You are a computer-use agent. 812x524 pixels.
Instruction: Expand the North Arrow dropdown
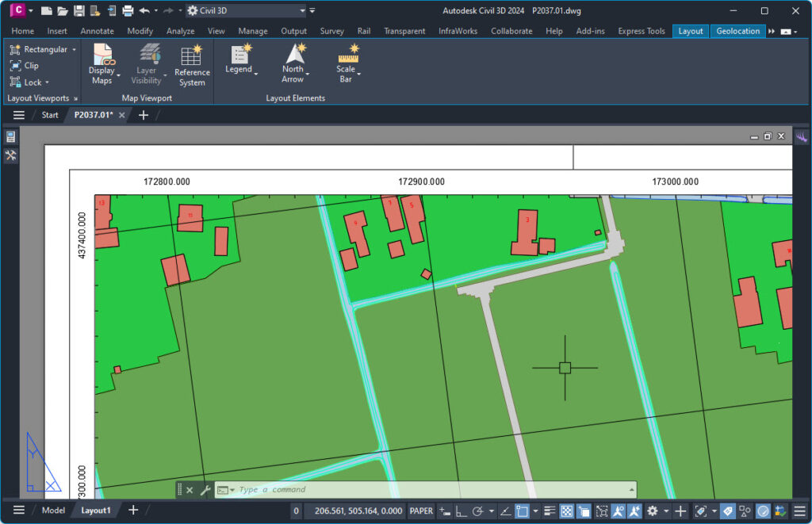[307, 75]
